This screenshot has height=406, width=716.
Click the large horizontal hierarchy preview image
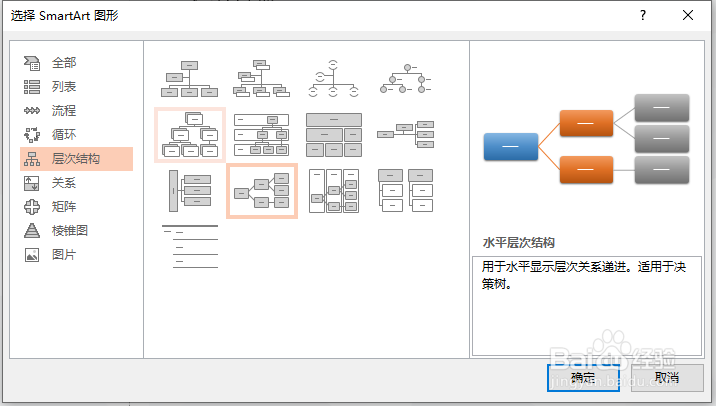click(586, 139)
